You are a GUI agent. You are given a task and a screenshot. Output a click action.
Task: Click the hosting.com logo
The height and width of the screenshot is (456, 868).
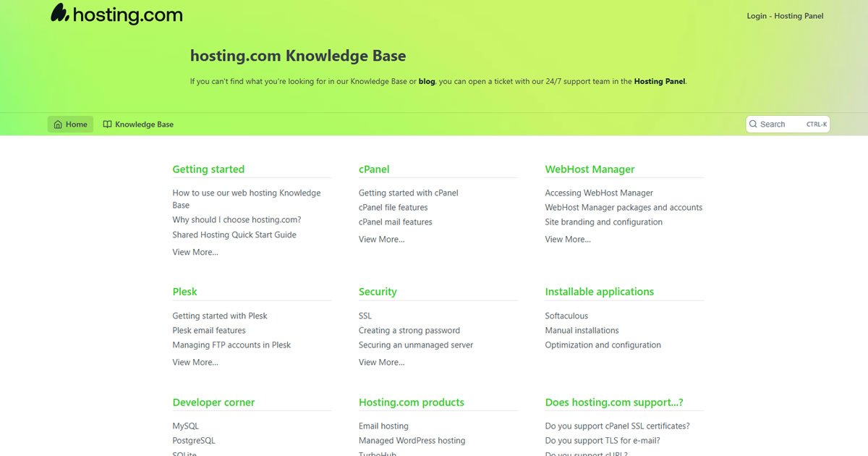point(116,14)
